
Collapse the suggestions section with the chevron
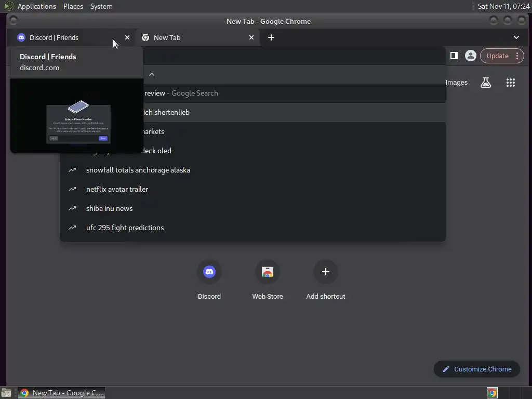tap(152, 74)
